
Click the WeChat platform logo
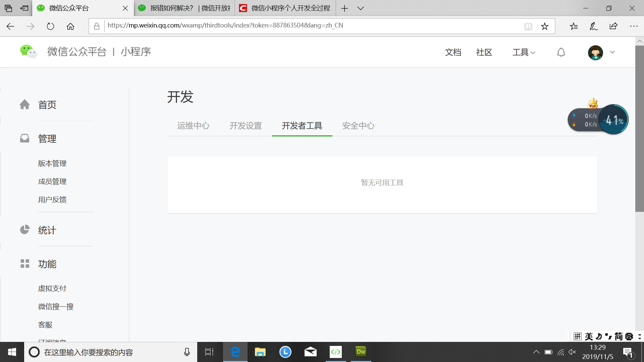coord(29,52)
